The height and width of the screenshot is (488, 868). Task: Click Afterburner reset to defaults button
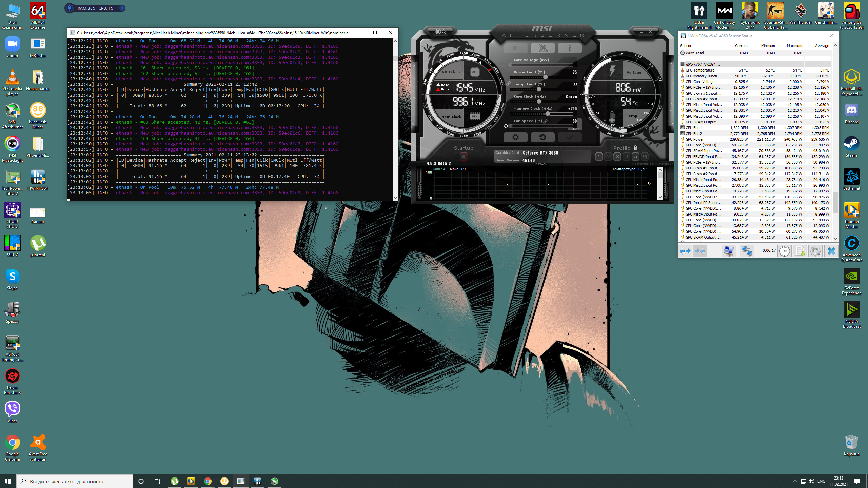[542, 137]
